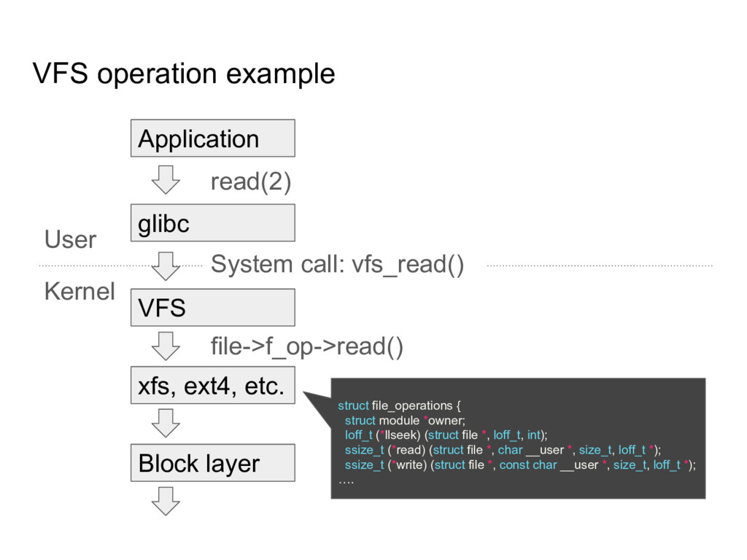
Task: Click the arrow below Application box
Action: [x=166, y=179]
